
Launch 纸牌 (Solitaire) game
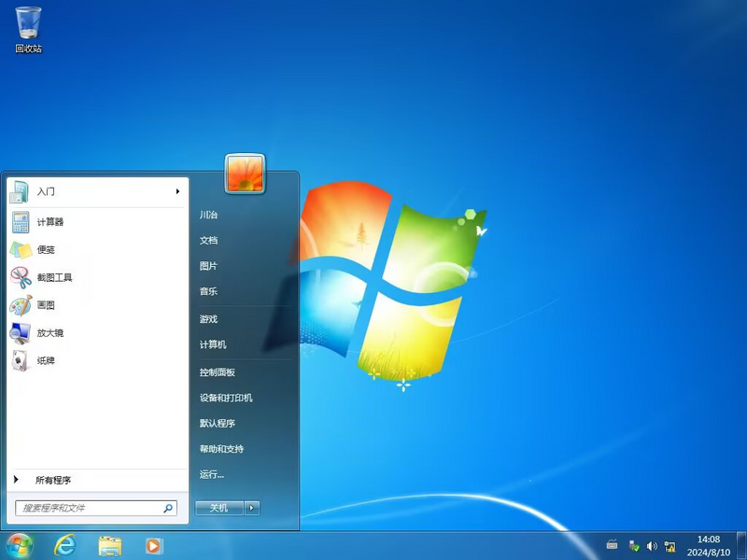(46, 360)
